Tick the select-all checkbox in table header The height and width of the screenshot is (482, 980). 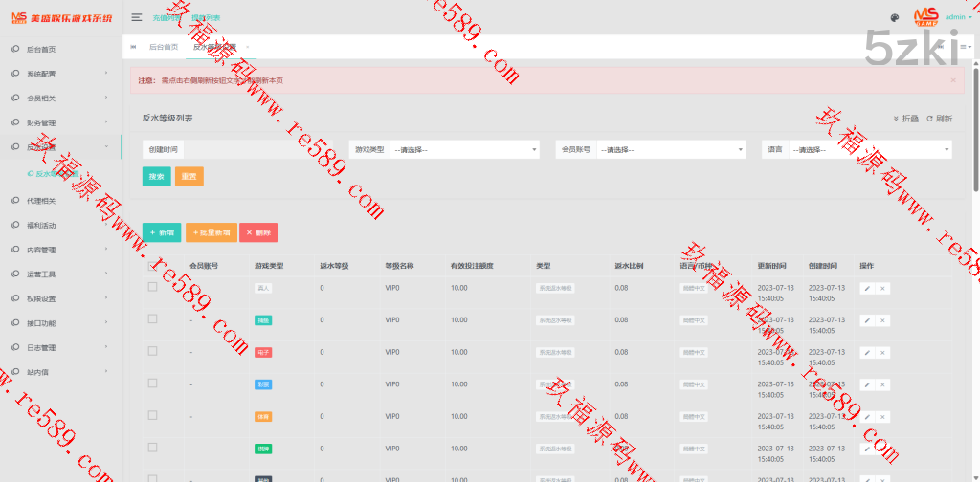click(152, 266)
